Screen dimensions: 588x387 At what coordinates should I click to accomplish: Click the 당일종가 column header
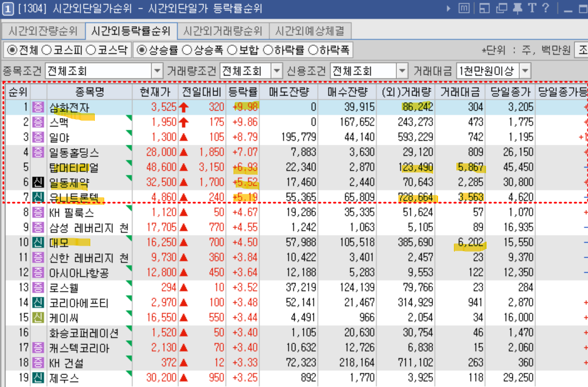pos(510,92)
